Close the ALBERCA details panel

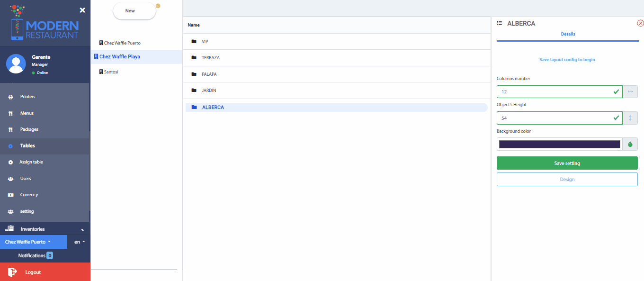point(640,23)
